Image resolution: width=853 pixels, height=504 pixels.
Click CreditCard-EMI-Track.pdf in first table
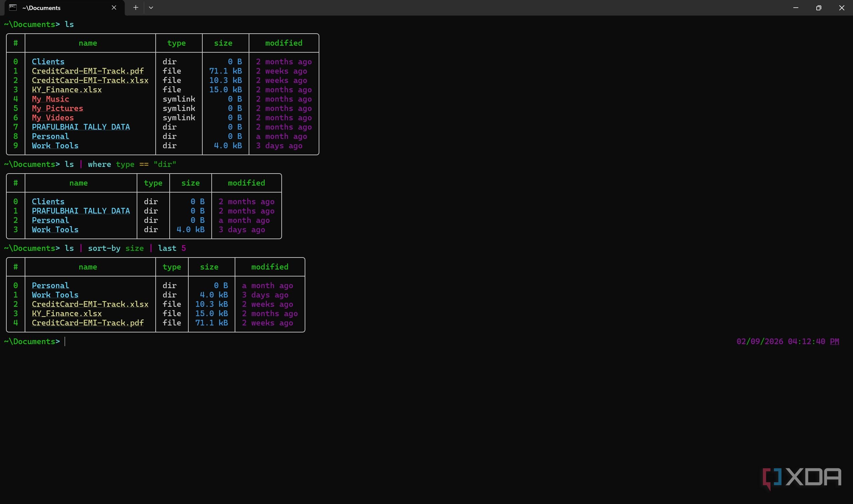coord(88,71)
